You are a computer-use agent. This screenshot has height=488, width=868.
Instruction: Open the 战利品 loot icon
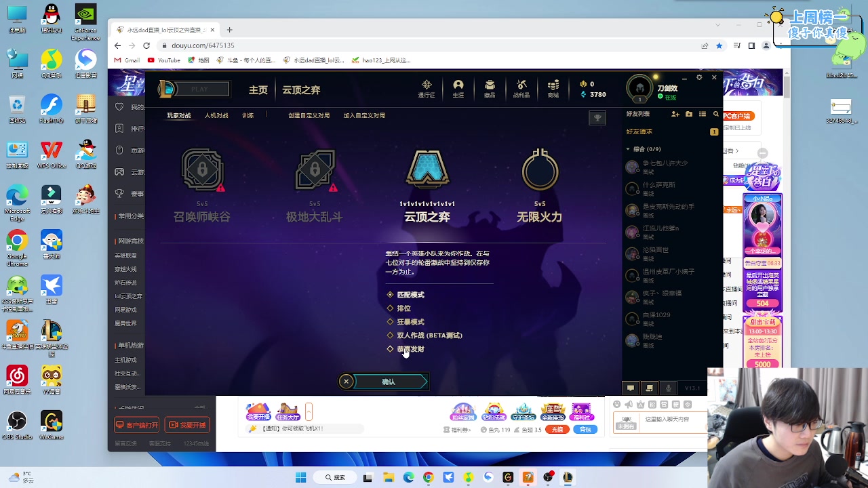tap(521, 88)
